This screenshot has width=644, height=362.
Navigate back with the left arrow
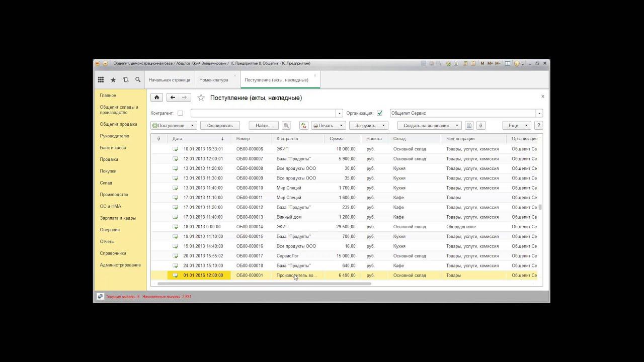pyautogui.click(x=173, y=98)
